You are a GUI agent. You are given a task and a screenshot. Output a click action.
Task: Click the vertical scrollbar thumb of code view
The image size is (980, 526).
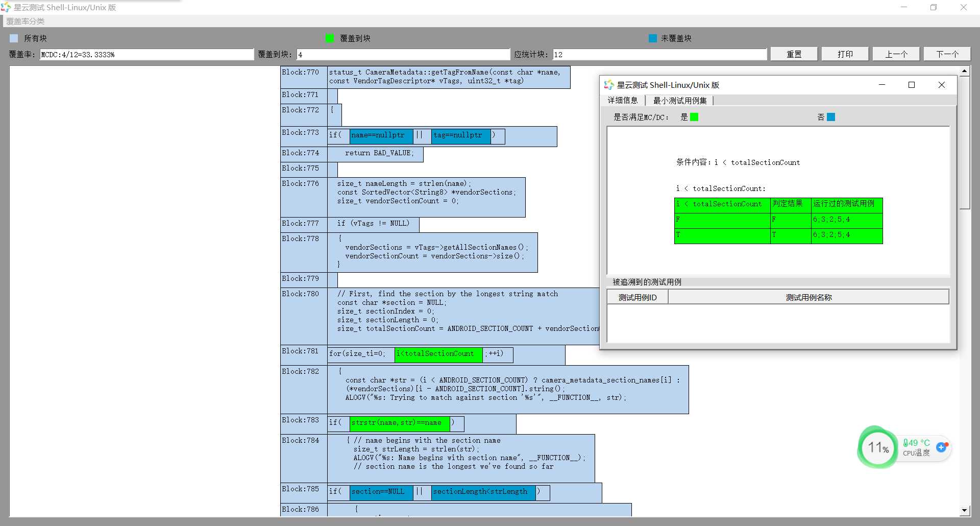click(x=964, y=143)
